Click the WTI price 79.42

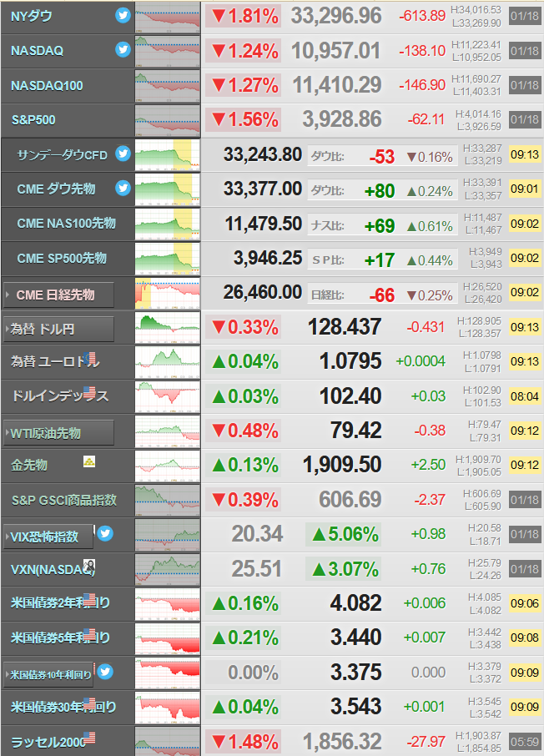coord(356,430)
